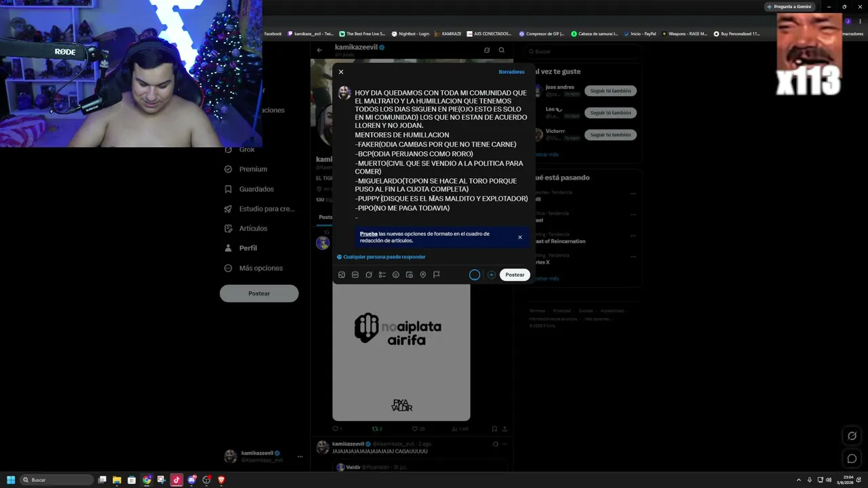Open Artículos in the sidebar
This screenshot has width=868, height=488.
coord(246,228)
